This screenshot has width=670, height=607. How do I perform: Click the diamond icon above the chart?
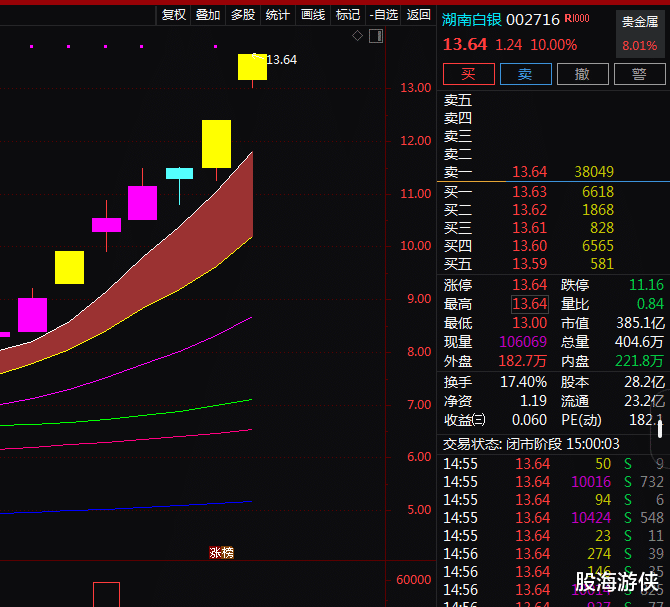click(x=357, y=36)
